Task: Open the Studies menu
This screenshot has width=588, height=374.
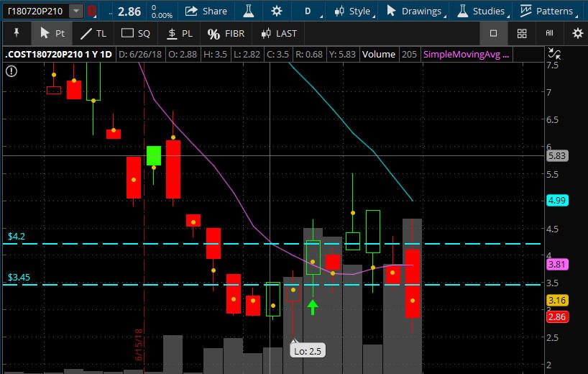Action: pyautogui.click(x=483, y=11)
